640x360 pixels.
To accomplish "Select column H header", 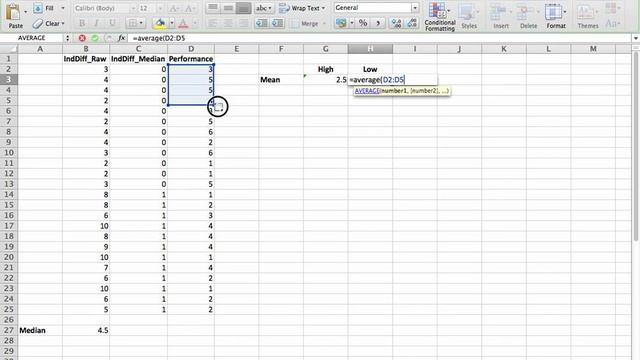I will click(370, 49).
